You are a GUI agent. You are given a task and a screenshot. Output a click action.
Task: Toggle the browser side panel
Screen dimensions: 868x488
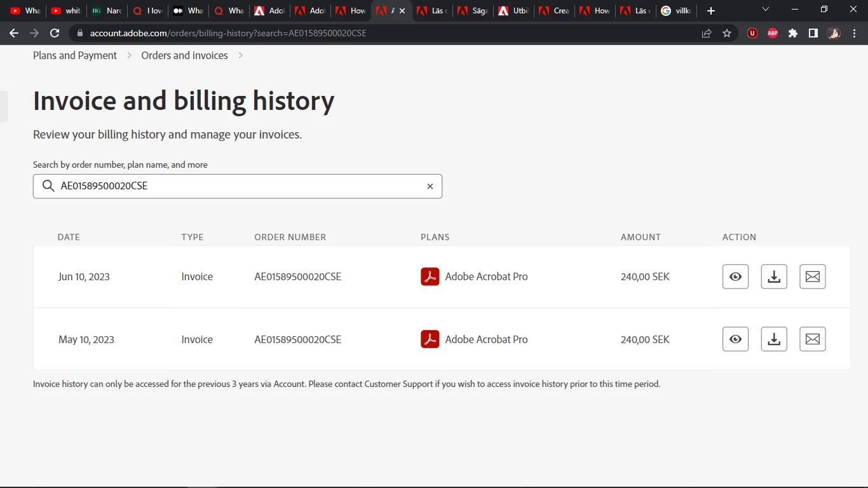pos(813,33)
